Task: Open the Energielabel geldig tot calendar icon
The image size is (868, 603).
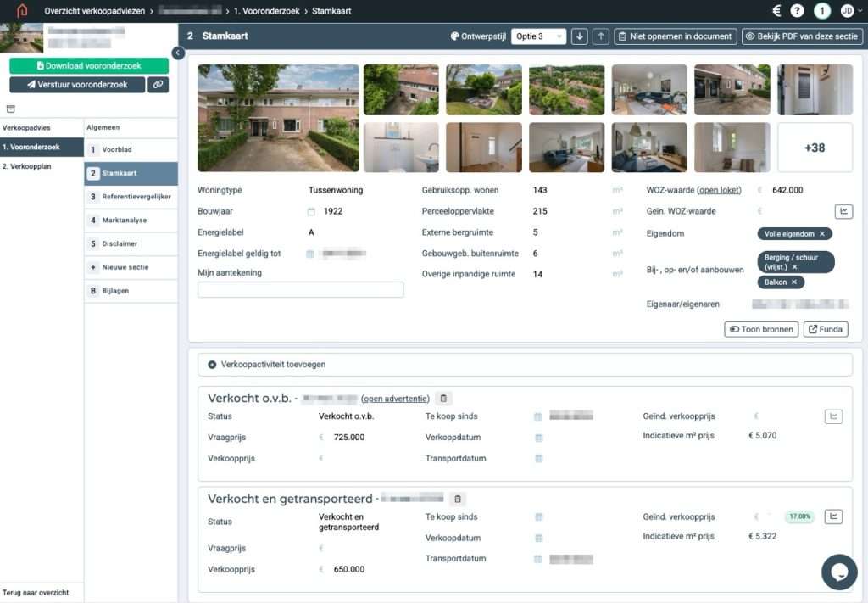Action: pos(310,254)
